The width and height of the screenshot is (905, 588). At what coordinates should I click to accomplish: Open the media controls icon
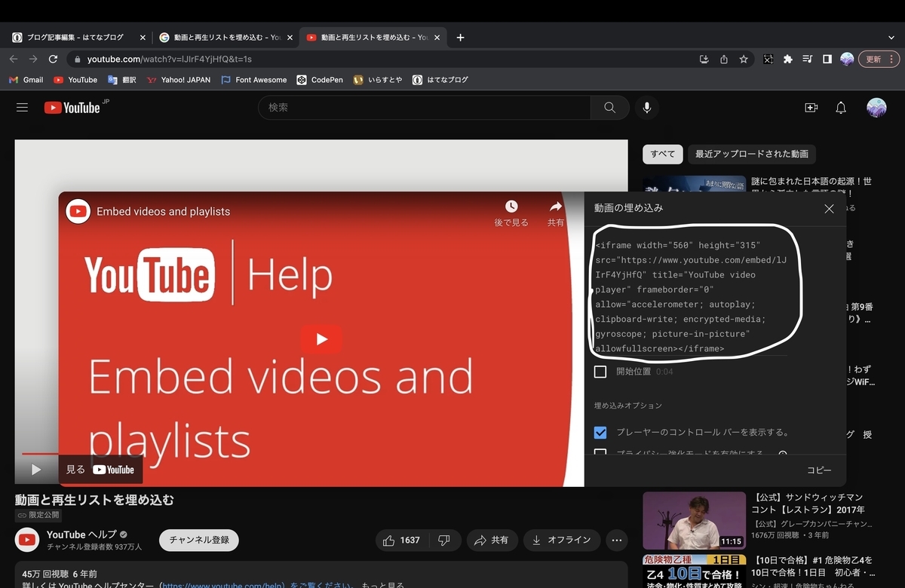[808, 59]
